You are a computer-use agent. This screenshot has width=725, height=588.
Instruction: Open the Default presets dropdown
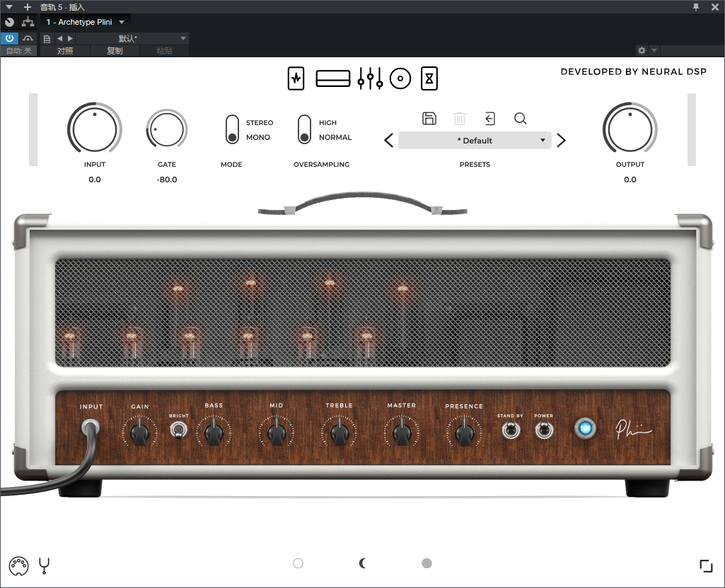[475, 141]
